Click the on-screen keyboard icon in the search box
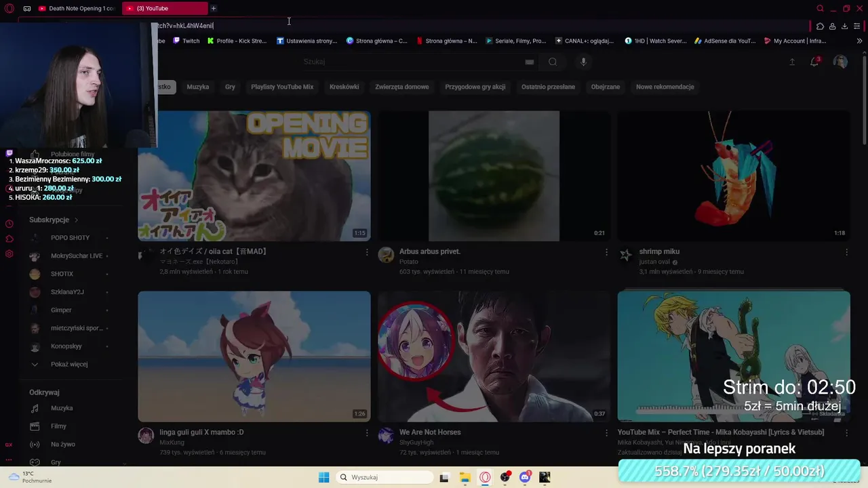The width and height of the screenshot is (868, 488). pyautogui.click(x=530, y=62)
